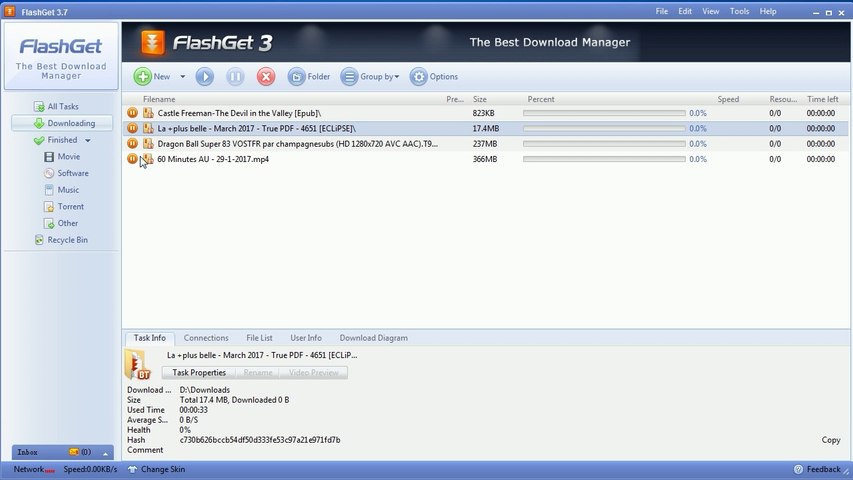Select Castle Freeman-The Devil in the Valley task
This screenshot has width=853, height=480.
coord(239,113)
